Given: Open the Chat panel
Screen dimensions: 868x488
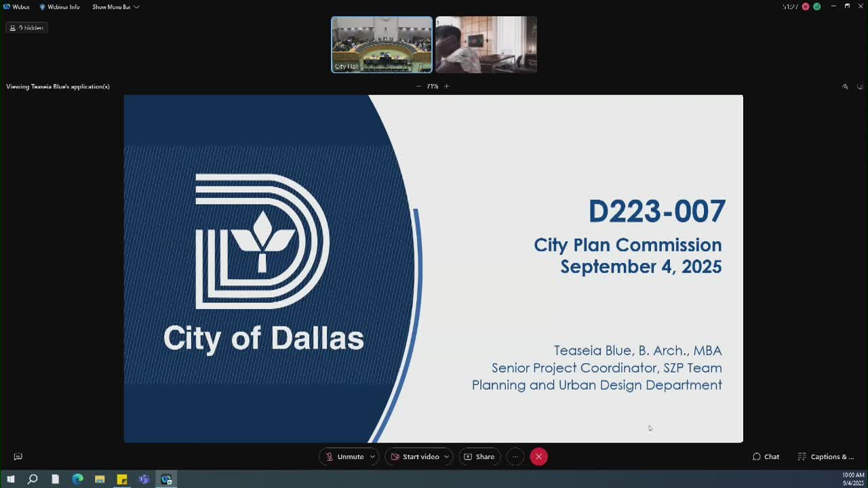Looking at the screenshot, I should pos(766,456).
